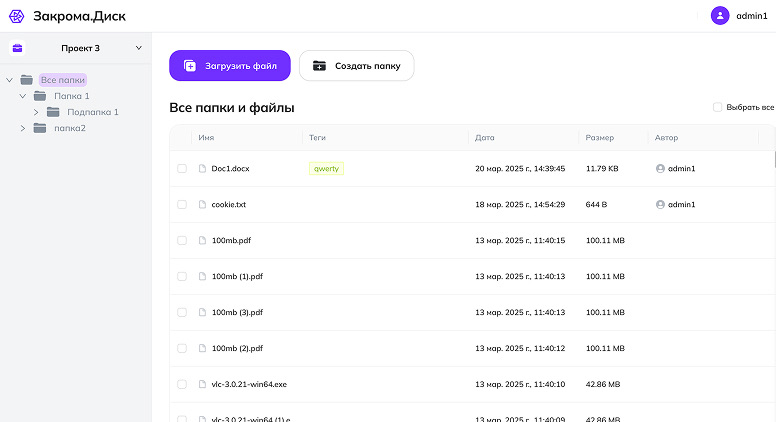This screenshot has height=422, width=776.
Task: Click the Автор column header
Action: coord(666,138)
